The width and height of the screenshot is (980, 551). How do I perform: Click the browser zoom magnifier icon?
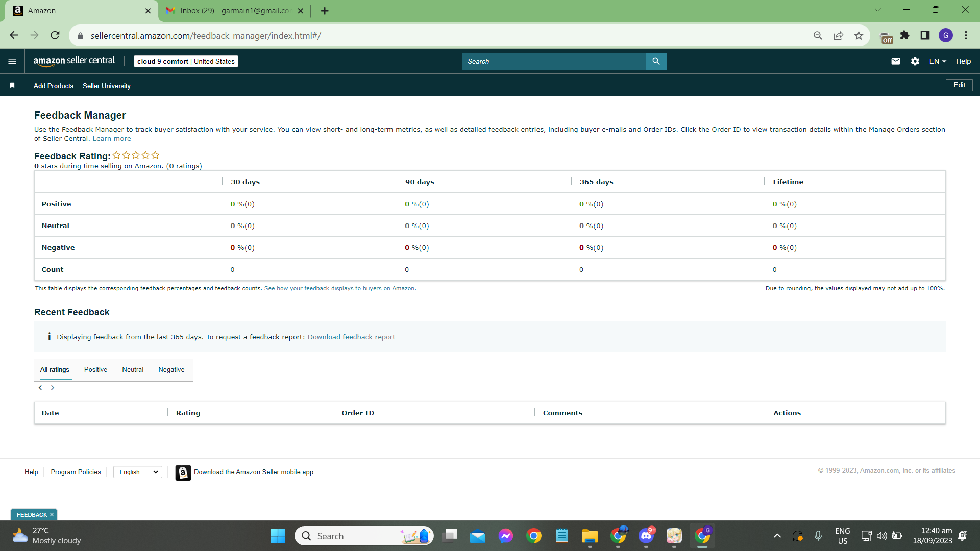(x=818, y=35)
